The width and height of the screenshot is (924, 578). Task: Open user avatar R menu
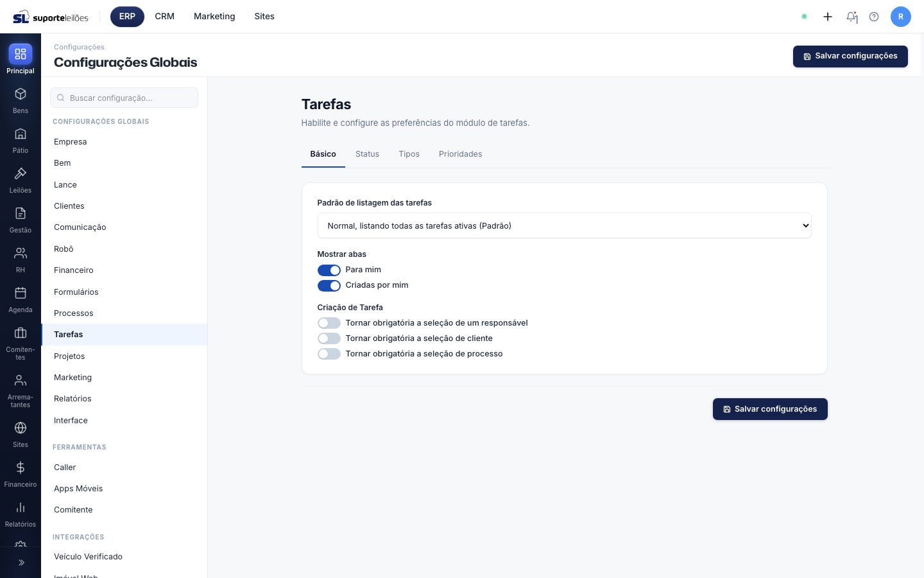click(901, 17)
